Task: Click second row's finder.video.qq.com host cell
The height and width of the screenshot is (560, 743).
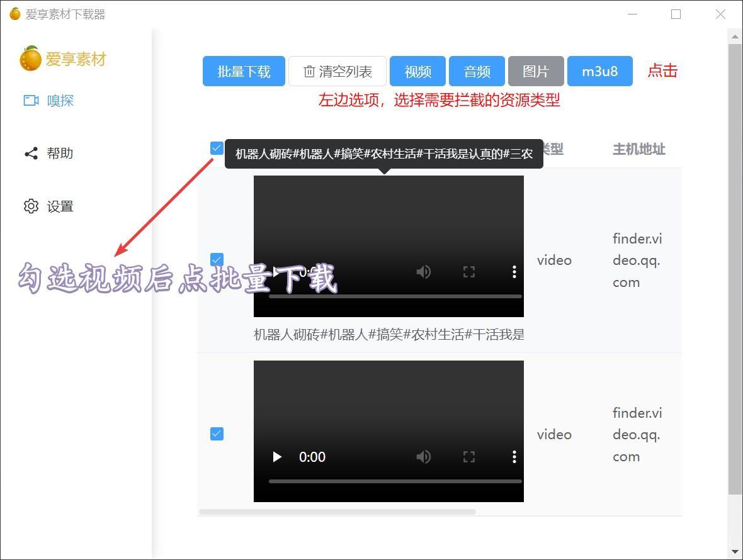Action: 637,435
